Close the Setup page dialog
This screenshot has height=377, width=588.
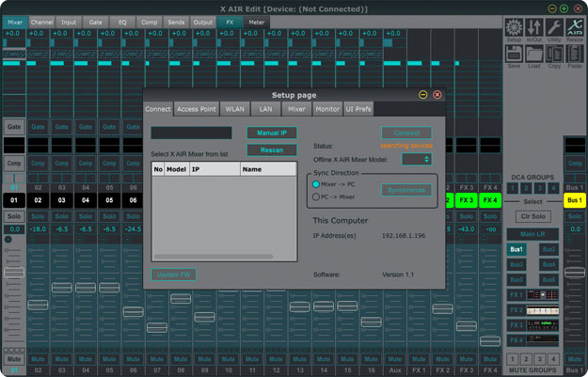pyautogui.click(x=437, y=95)
